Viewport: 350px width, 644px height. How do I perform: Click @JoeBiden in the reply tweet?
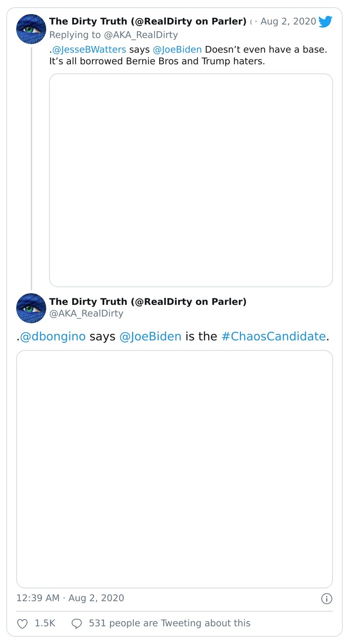pos(177,50)
